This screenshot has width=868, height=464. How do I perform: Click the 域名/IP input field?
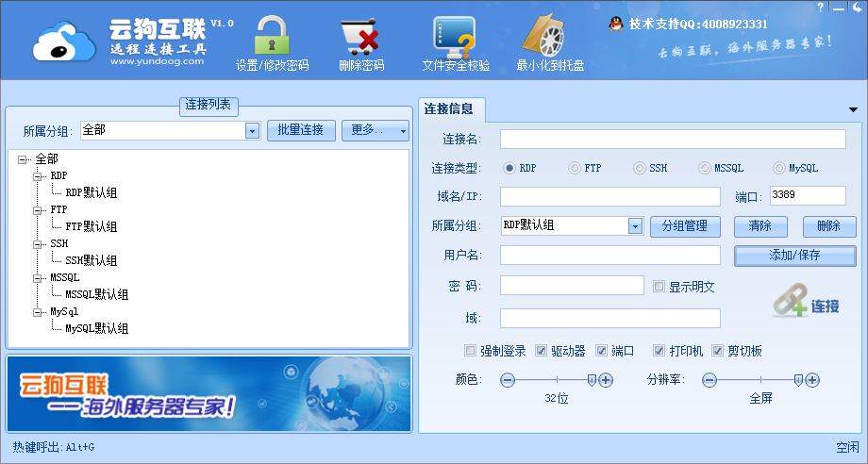tap(609, 196)
